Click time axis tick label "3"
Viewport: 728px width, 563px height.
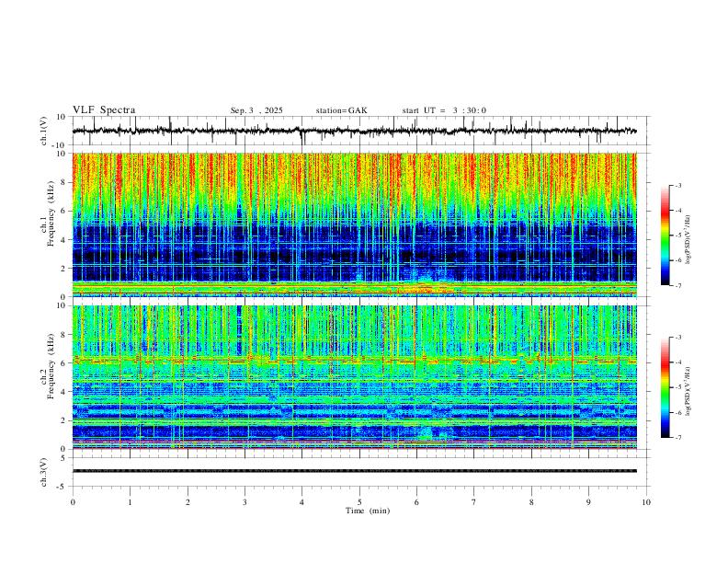tap(245, 502)
